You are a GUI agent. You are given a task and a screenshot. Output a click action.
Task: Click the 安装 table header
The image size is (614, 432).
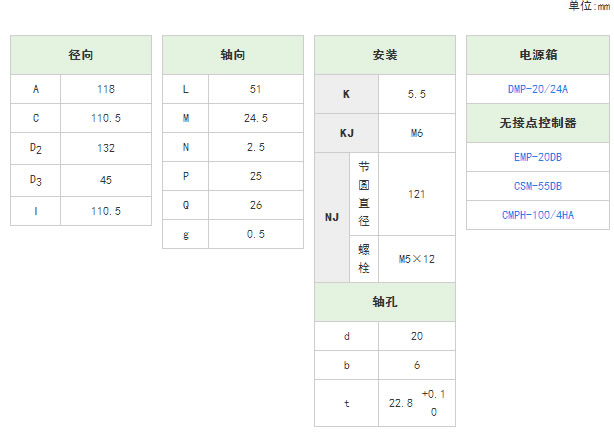tap(385, 55)
